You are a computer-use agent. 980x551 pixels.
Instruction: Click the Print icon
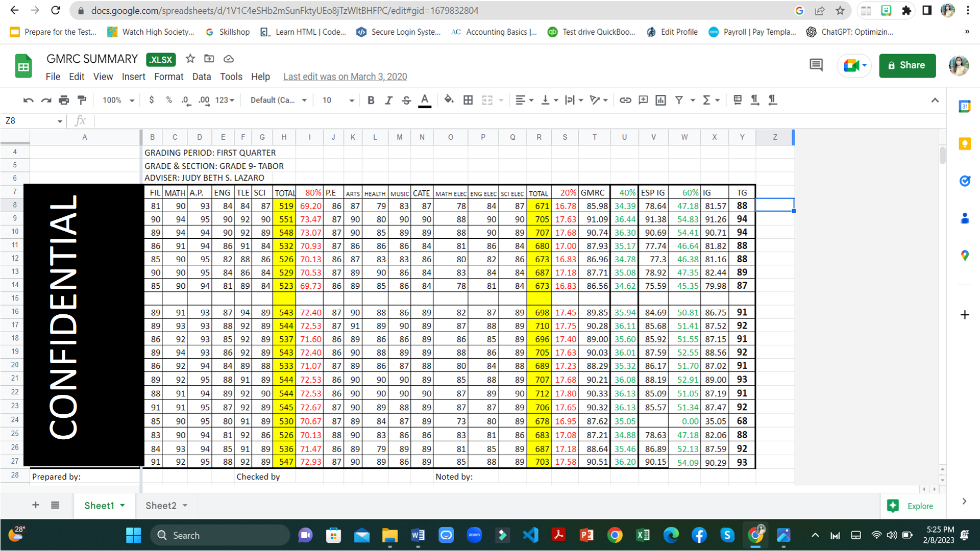pyautogui.click(x=64, y=101)
